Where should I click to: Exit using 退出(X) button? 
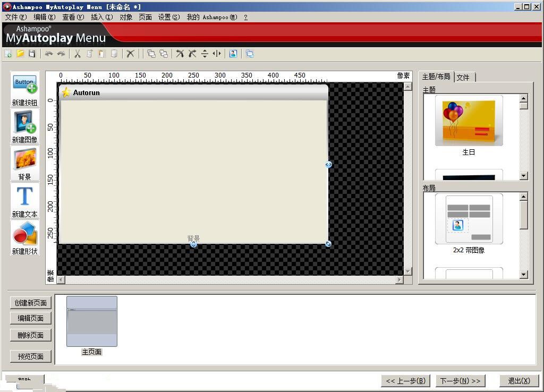click(x=518, y=381)
